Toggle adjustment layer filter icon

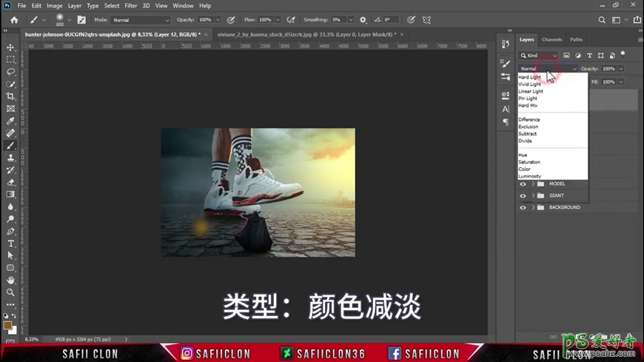[578, 56]
